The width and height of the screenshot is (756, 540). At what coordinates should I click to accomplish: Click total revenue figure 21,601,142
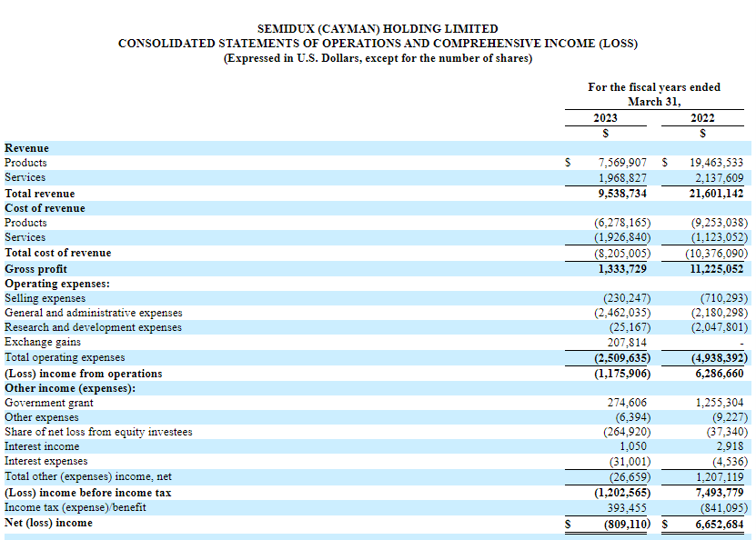click(717, 194)
